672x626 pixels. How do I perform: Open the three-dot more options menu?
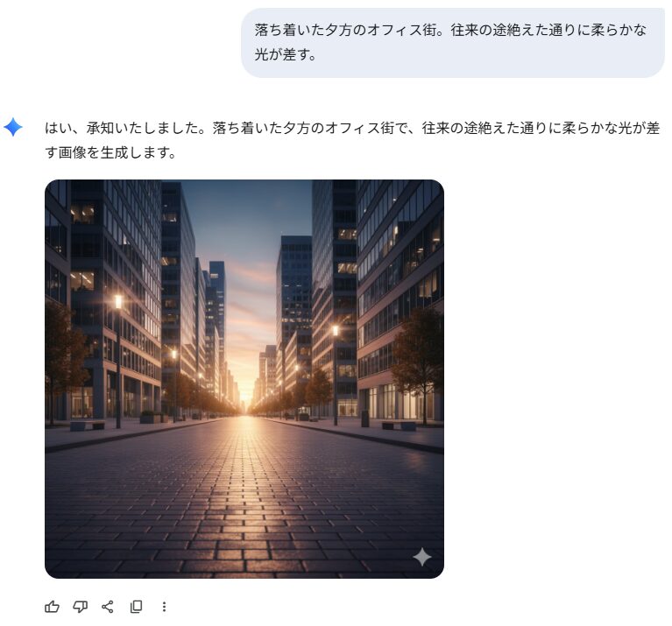(x=164, y=607)
